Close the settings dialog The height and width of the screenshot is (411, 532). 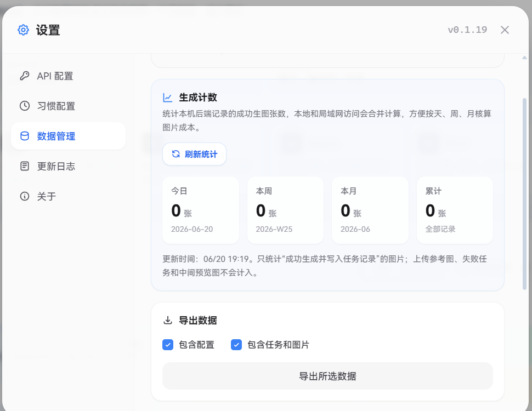[505, 30]
